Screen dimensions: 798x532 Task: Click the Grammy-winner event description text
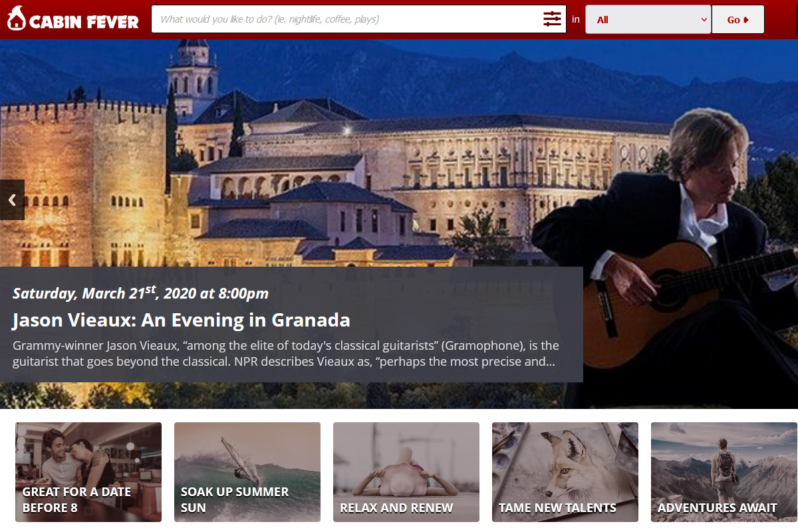[286, 354]
